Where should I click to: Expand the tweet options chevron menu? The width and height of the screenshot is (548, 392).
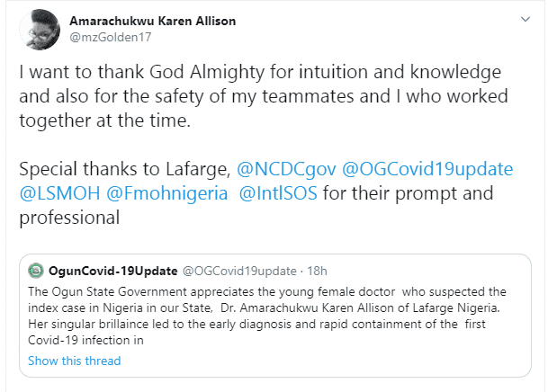pos(525,19)
